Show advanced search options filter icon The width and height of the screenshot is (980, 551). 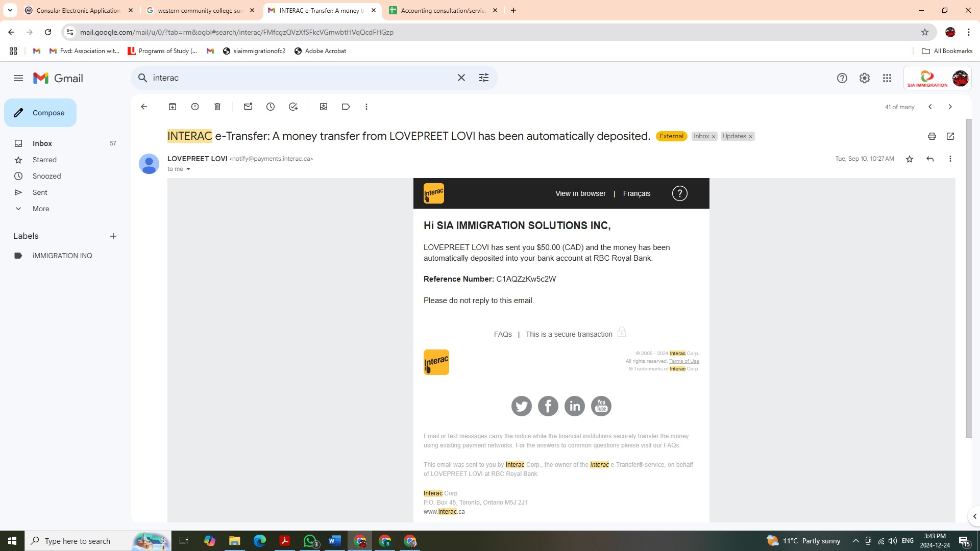[x=484, y=78]
